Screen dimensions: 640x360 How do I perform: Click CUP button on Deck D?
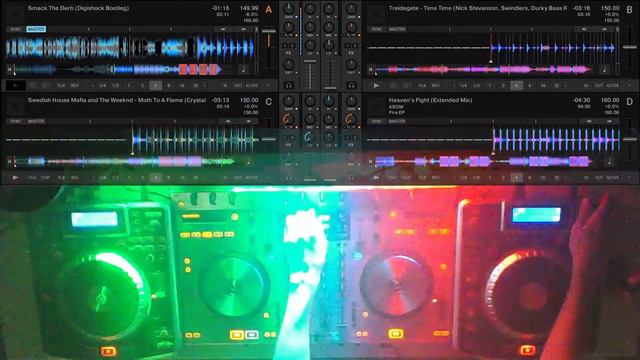pyautogui.click(x=406, y=178)
